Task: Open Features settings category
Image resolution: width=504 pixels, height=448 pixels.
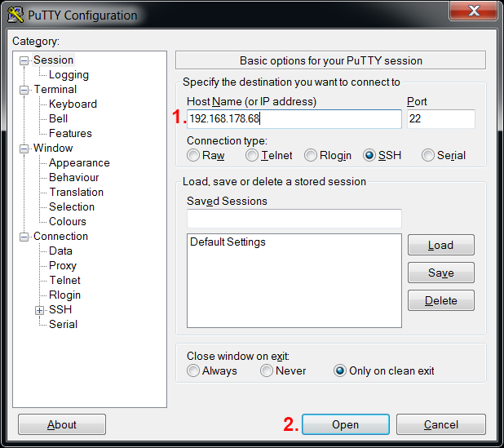Action: click(x=70, y=133)
